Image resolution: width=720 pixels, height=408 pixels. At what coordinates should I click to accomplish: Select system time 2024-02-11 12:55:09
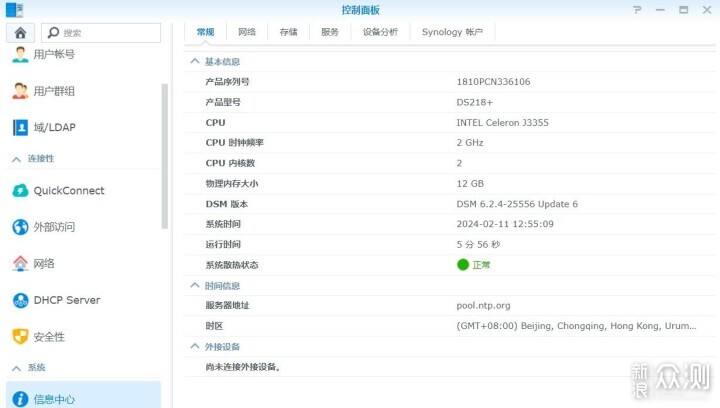[x=505, y=224]
